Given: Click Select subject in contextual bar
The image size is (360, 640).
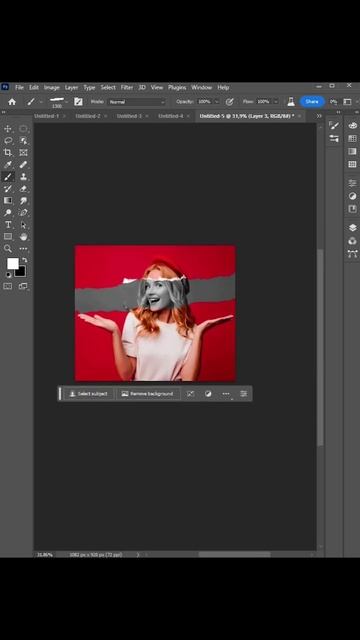Looking at the screenshot, I should click(x=89, y=394).
